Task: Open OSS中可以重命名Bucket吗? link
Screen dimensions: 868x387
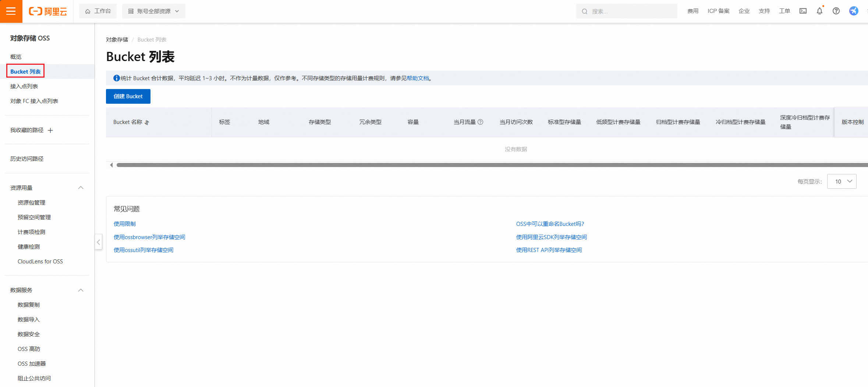Action: 550,224
